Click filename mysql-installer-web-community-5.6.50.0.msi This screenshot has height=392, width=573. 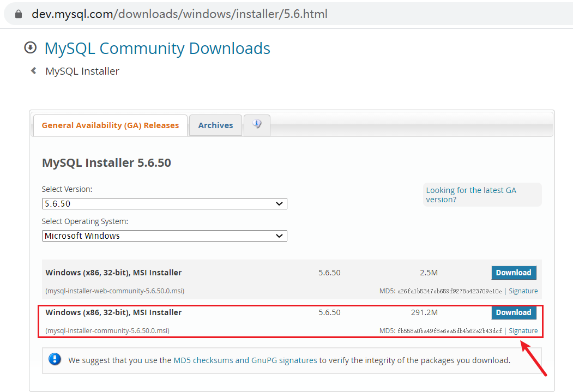pyautogui.click(x=114, y=291)
